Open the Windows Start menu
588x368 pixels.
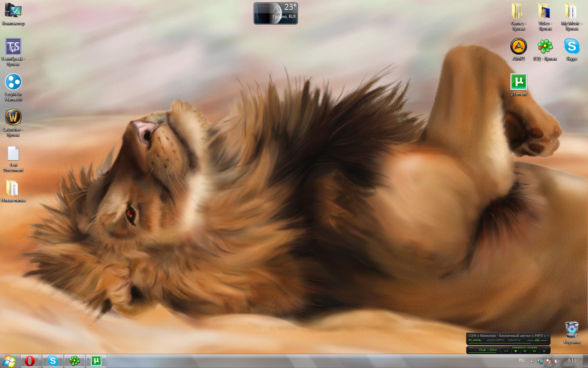(9, 361)
